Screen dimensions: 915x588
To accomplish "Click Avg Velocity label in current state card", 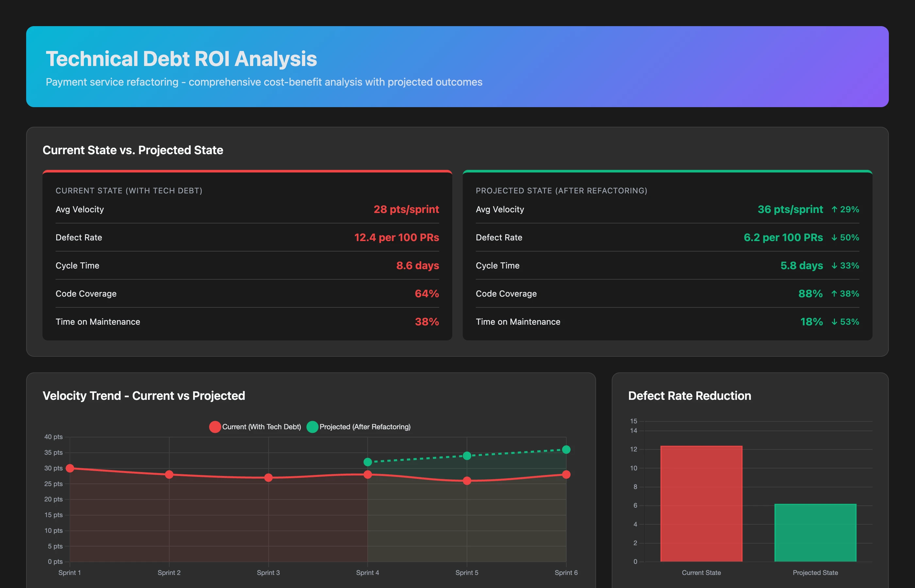I will pos(80,209).
